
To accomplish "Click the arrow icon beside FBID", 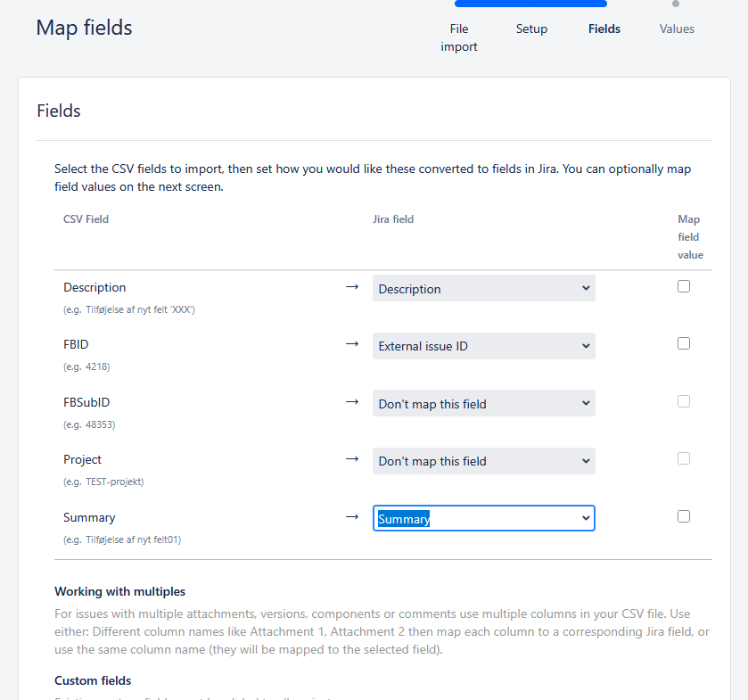I will pyautogui.click(x=352, y=344).
